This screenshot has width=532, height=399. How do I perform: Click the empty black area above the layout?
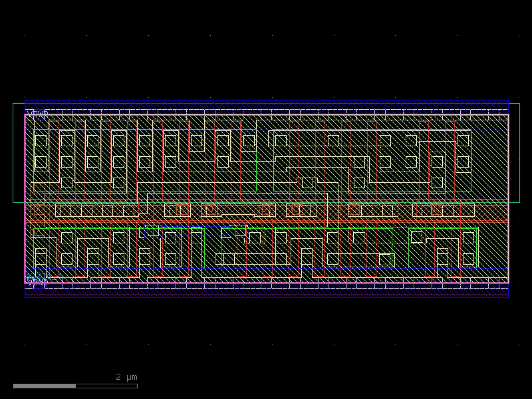pos(266,53)
